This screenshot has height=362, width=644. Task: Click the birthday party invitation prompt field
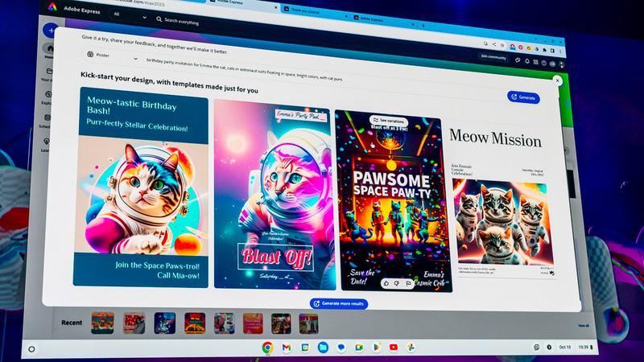(244, 69)
